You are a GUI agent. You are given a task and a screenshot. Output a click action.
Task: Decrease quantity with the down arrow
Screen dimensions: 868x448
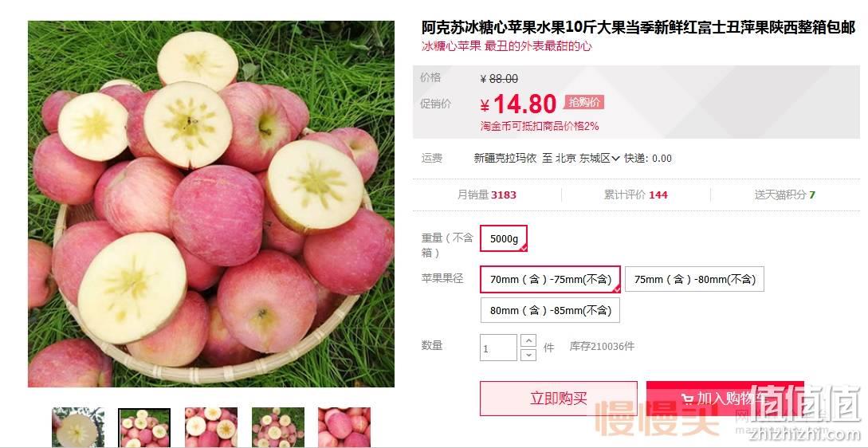[528, 355]
